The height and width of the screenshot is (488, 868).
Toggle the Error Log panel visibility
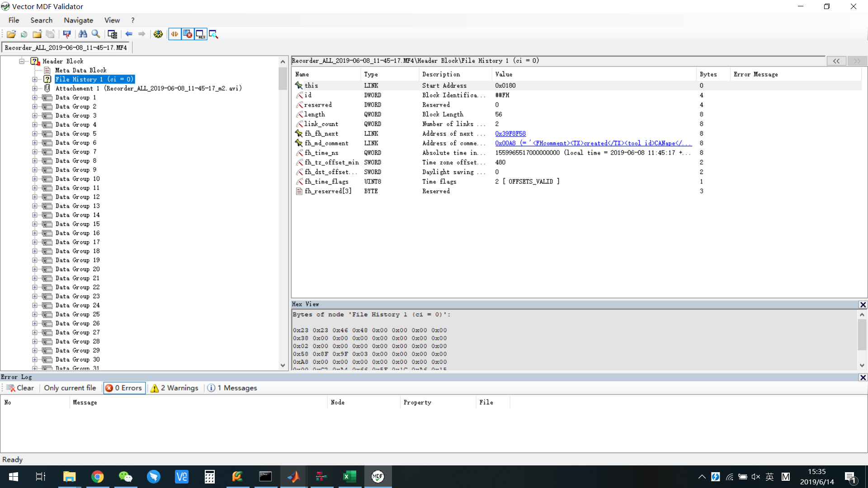pos(187,34)
